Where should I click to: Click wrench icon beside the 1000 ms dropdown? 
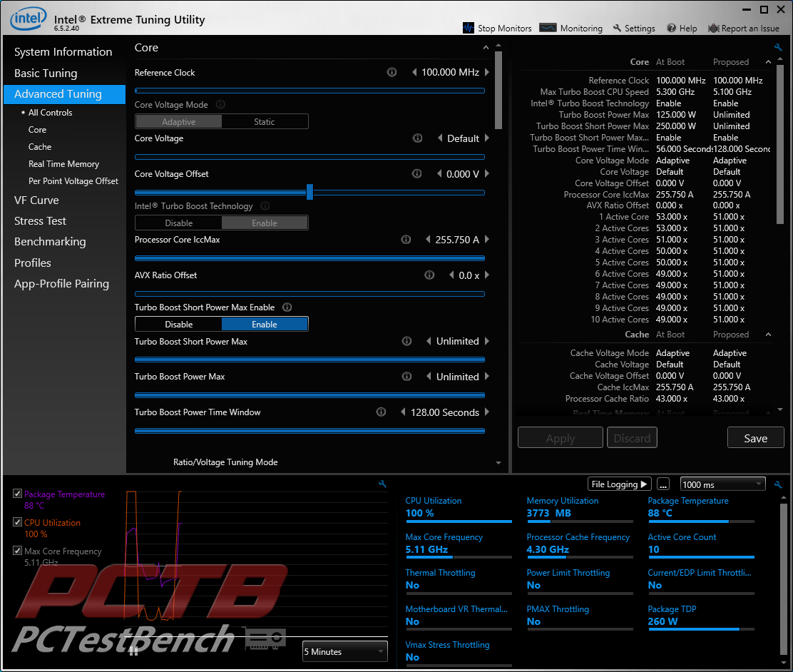tap(778, 484)
